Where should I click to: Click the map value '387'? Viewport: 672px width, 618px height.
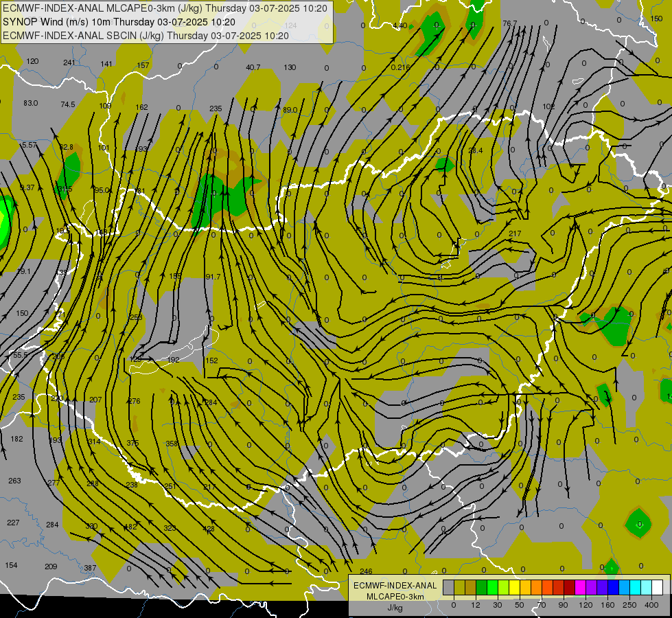click(x=90, y=568)
